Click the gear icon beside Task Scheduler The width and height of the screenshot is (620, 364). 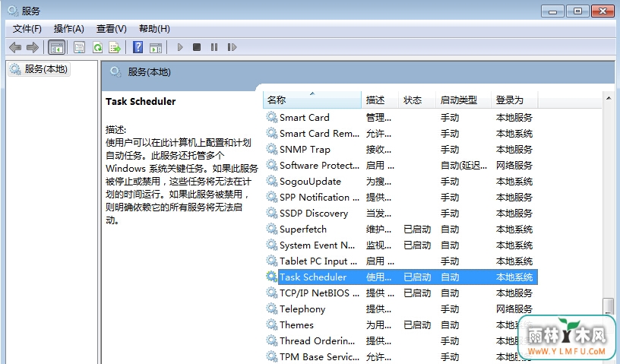click(x=272, y=277)
